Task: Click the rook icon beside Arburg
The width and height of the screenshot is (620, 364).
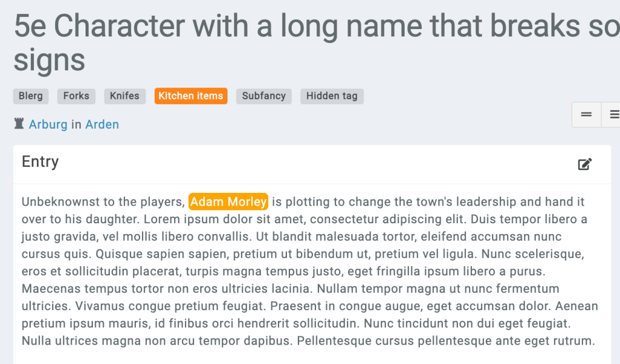Action: pos(19,124)
